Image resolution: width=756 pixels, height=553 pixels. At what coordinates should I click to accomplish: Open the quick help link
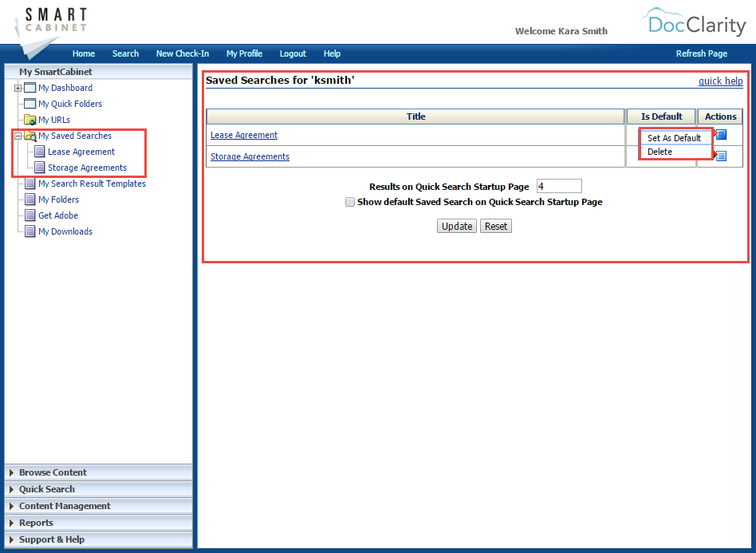point(720,81)
